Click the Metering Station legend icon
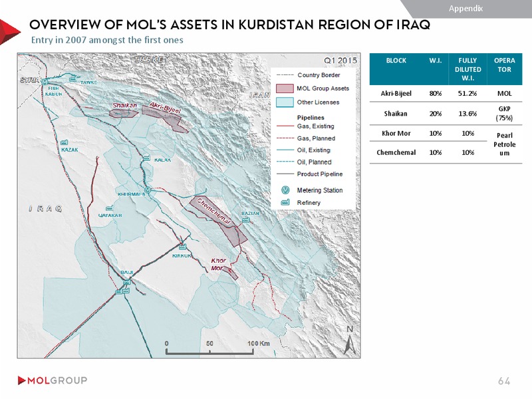This screenshot has height=399, width=532. tap(285, 190)
